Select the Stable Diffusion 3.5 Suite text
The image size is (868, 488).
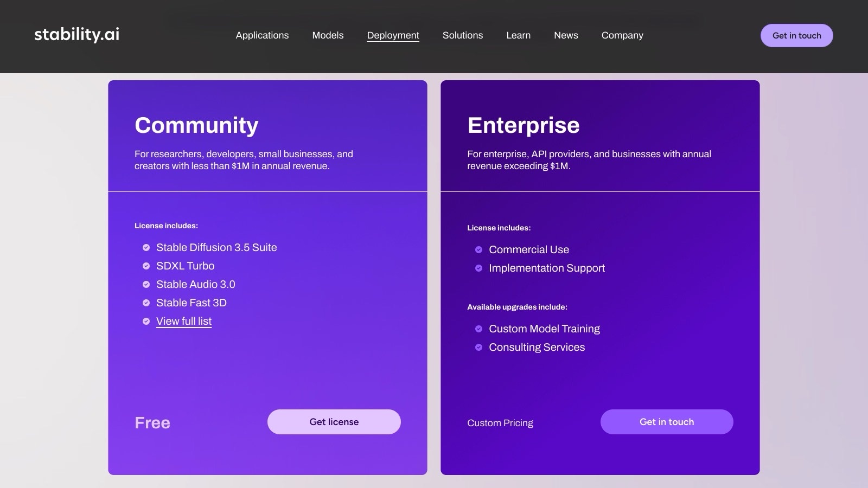pos(216,247)
